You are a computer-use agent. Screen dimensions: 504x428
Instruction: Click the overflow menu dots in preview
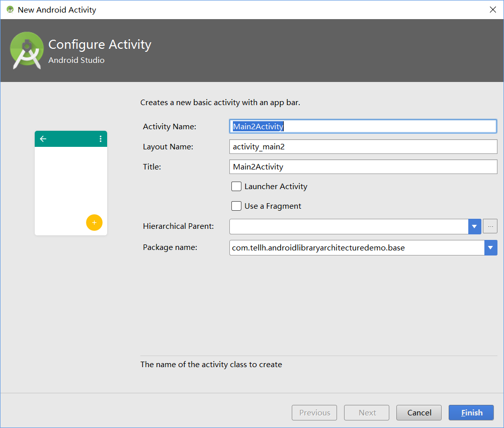[x=101, y=139]
